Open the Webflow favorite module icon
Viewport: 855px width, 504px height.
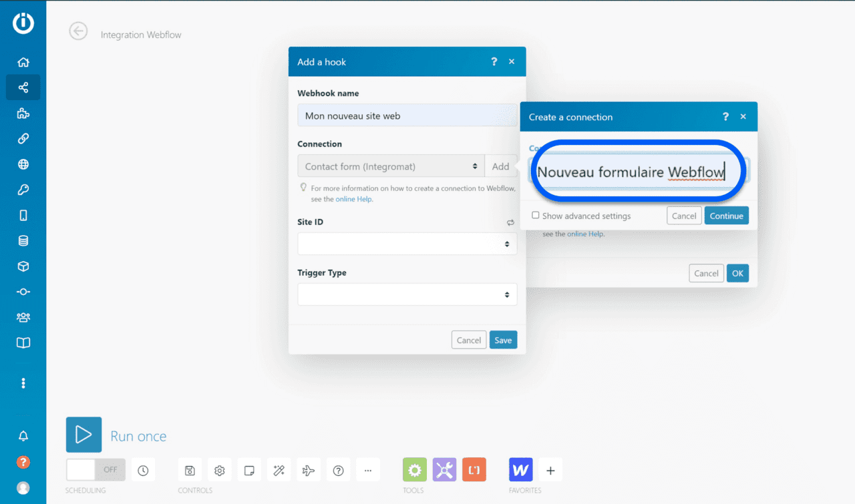pyautogui.click(x=521, y=470)
